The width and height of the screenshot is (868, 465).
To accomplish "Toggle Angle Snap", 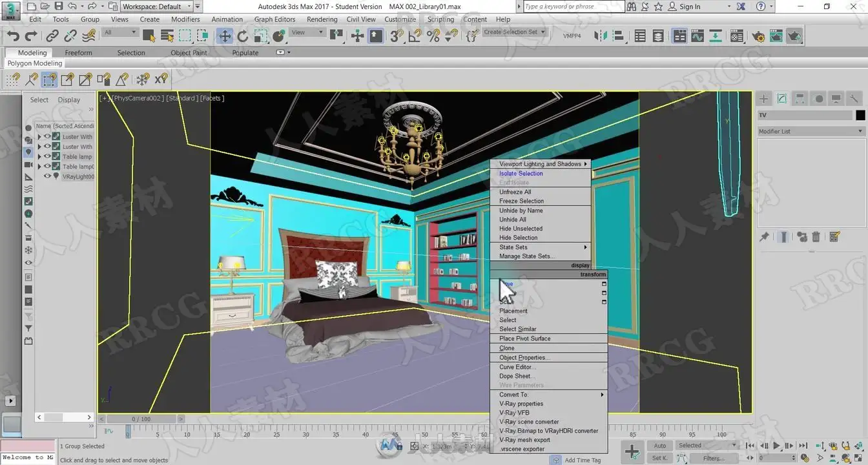I will click(x=415, y=36).
